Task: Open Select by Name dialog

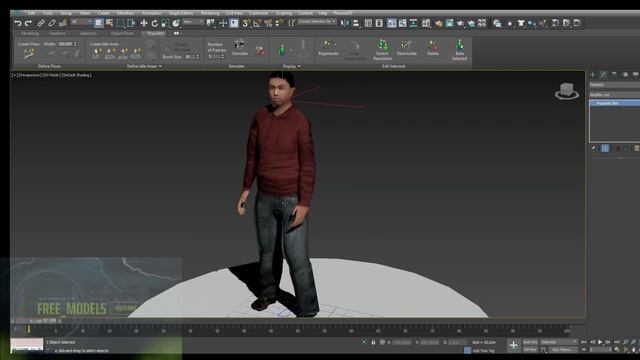Action: coord(110,23)
